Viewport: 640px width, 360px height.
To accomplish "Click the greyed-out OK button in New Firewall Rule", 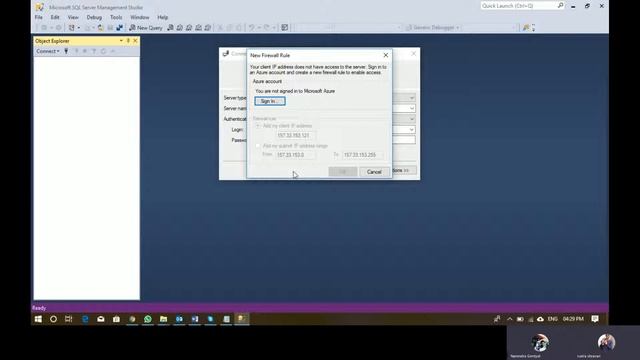I will tap(343, 172).
